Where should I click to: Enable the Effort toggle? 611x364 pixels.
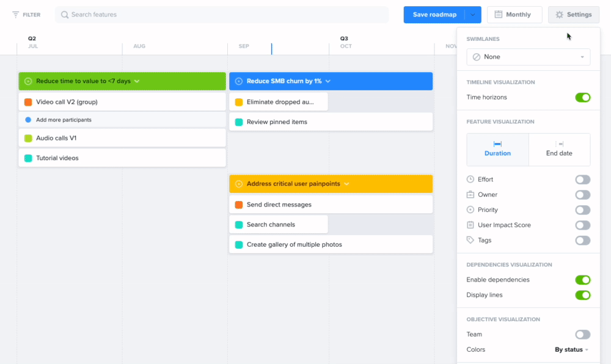(582, 180)
